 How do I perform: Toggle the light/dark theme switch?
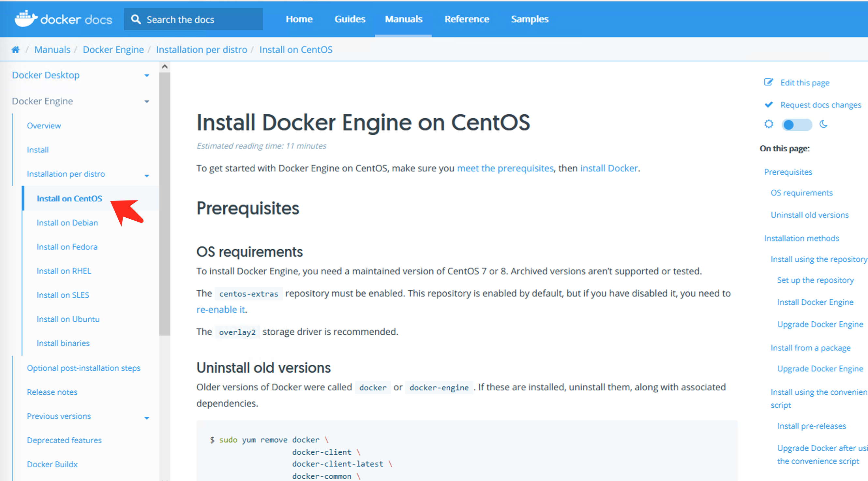click(797, 124)
